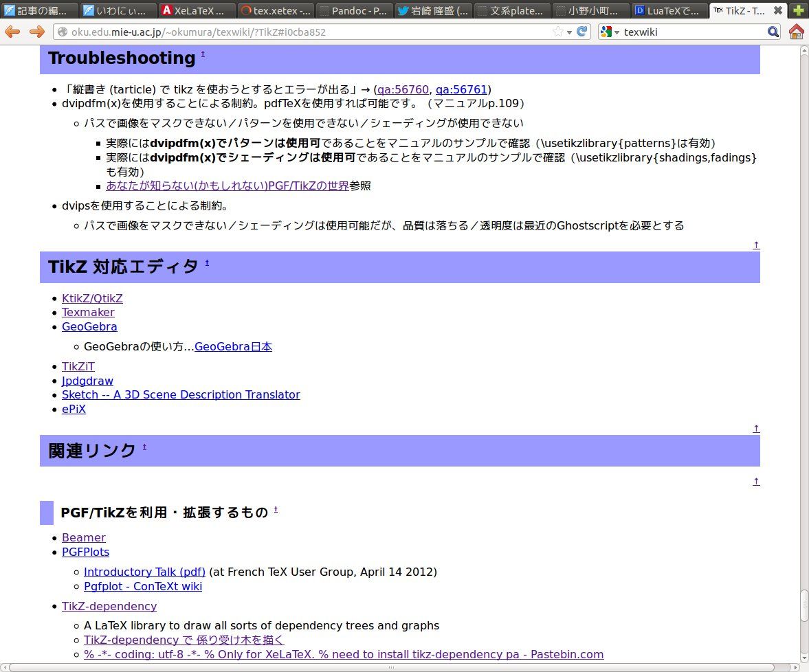Open the Pastebin.com coding utf-8 link
The image size is (809, 672).
click(x=344, y=654)
